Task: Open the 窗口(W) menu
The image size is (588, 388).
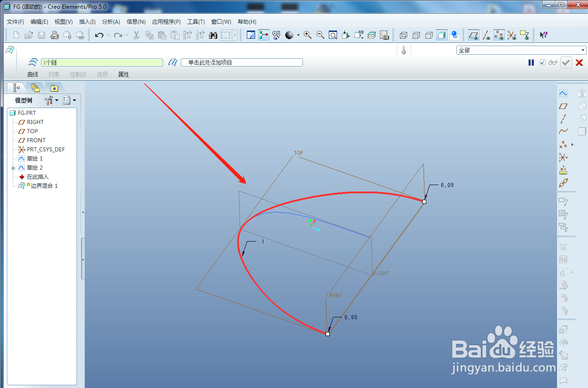Action: [x=221, y=22]
